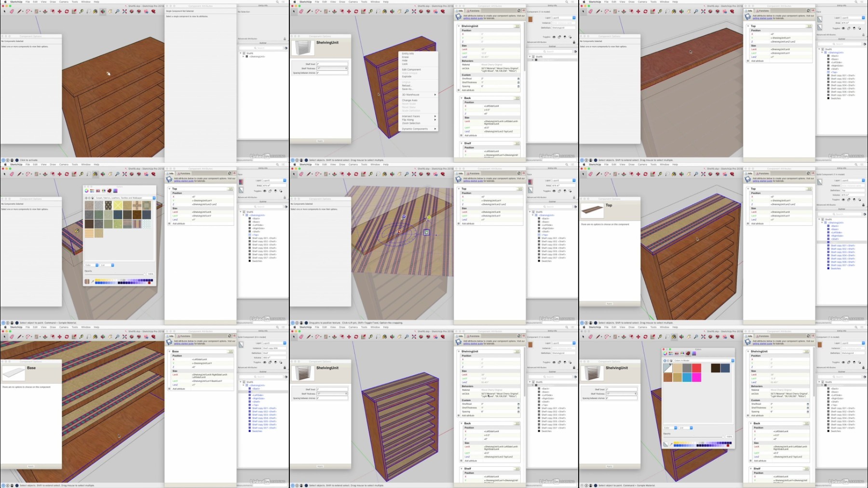Choose Zoom Selection from the context menu

coord(411,123)
